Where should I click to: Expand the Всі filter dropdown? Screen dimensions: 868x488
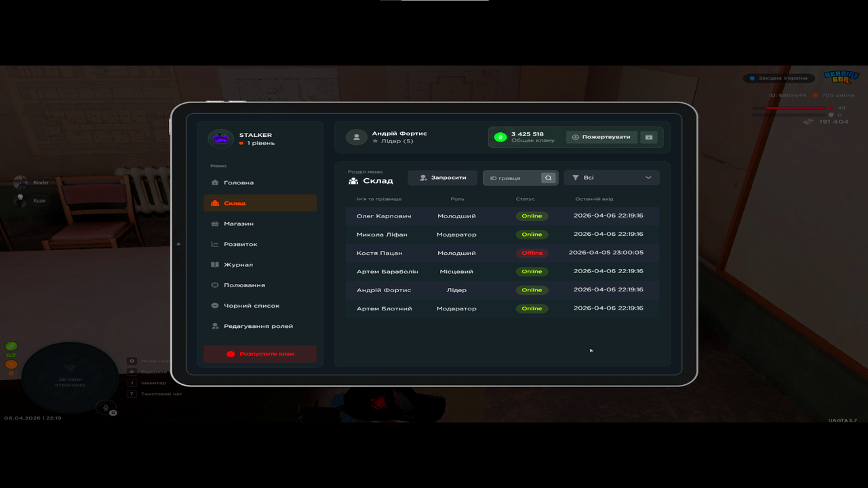(x=612, y=178)
